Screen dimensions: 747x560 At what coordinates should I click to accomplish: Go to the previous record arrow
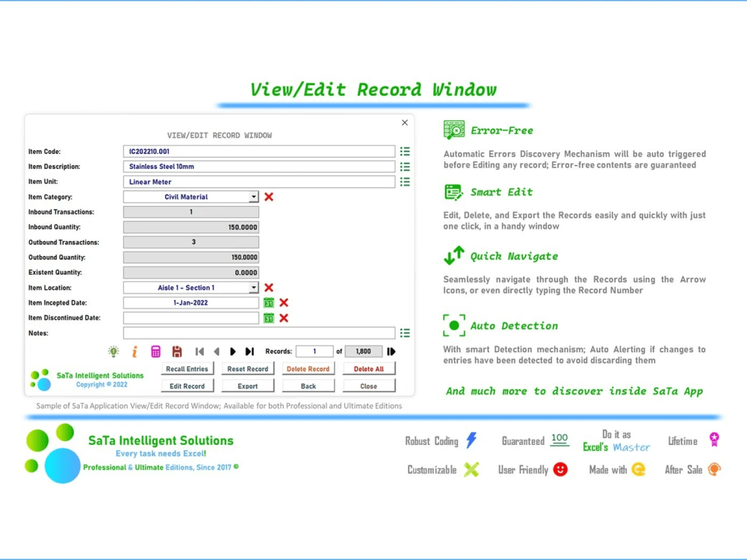point(217,351)
